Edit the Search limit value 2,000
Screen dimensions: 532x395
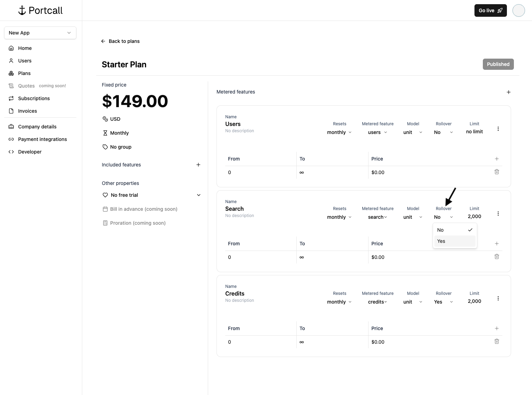(474, 216)
